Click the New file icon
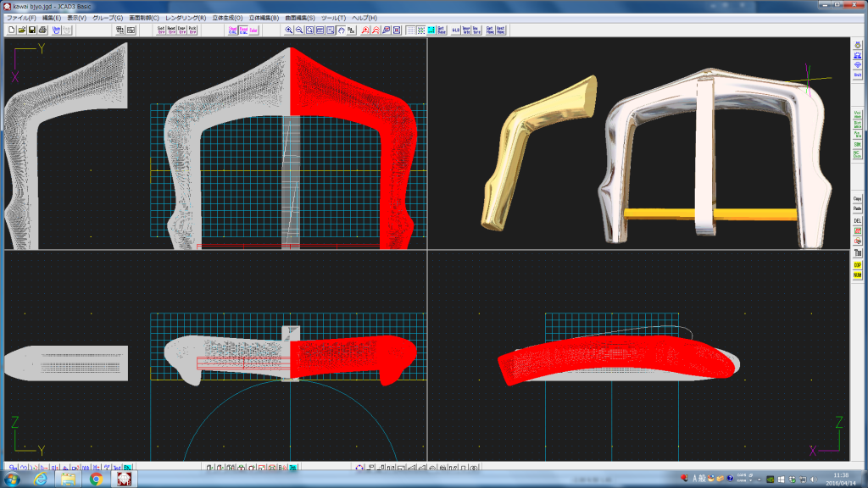Image resolution: width=868 pixels, height=488 pixels. (11, 30)
